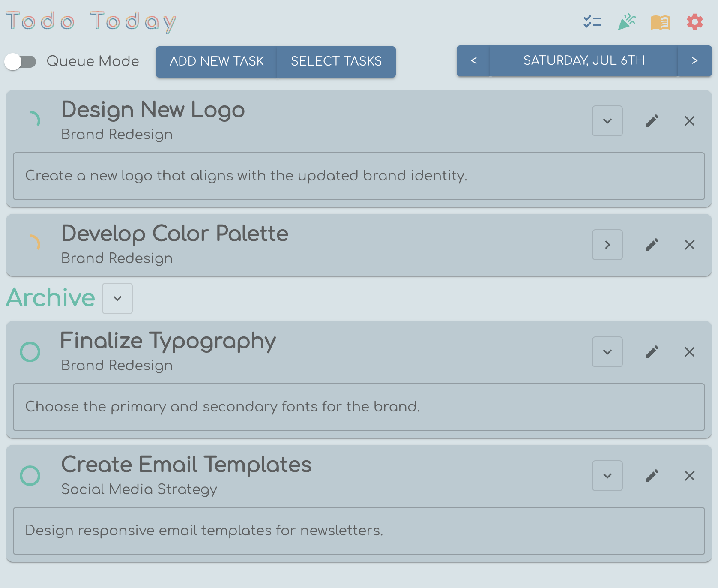The height and width of the screenshot is (588, 718).
Task: Click Brand Redesign under Design New Logo
Action: point(117,135)
